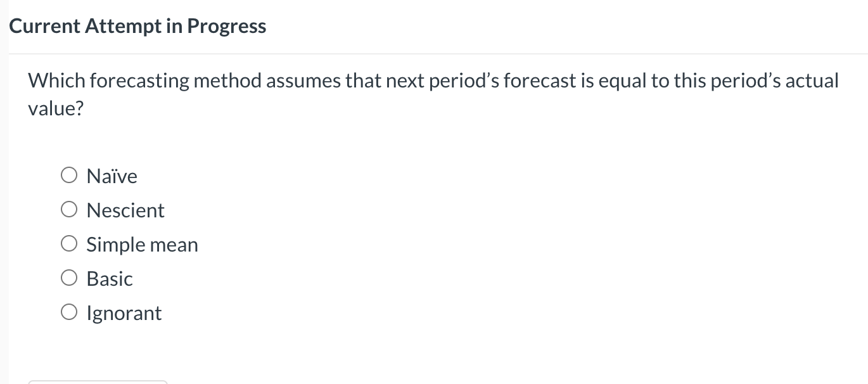Mark Nescient as the selected answer
This screenshot has width=868, height=384.
click(69, 209)
